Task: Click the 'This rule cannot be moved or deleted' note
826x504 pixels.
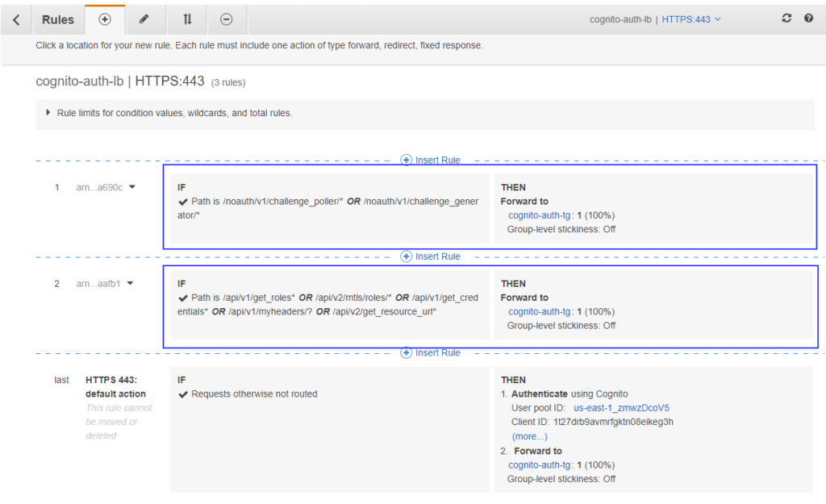Action: [119, 422]
